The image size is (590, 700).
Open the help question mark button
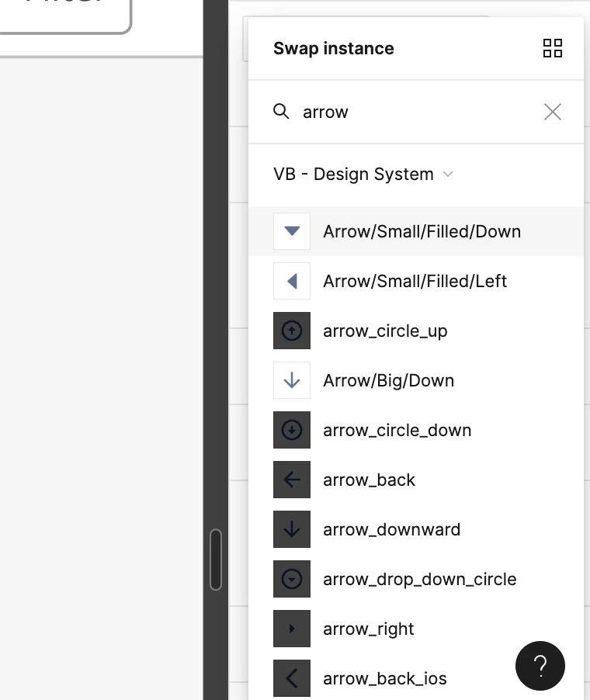click(x=540, y=666)
